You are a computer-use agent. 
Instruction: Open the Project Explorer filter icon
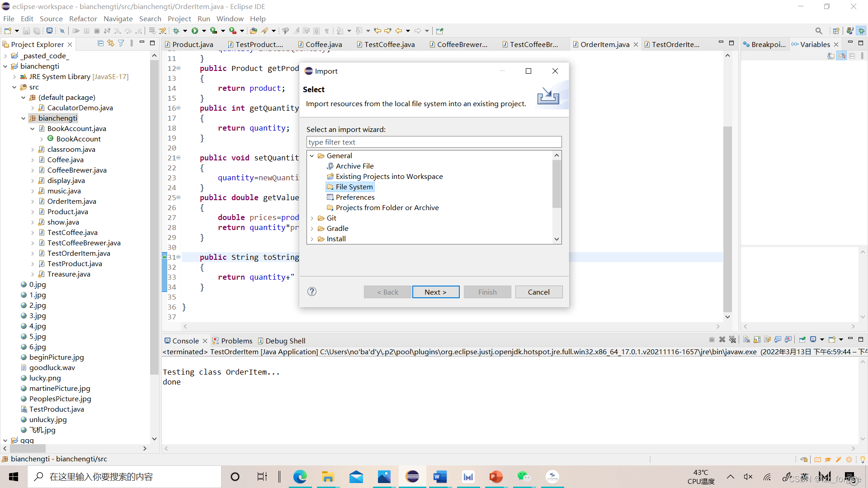121,43
